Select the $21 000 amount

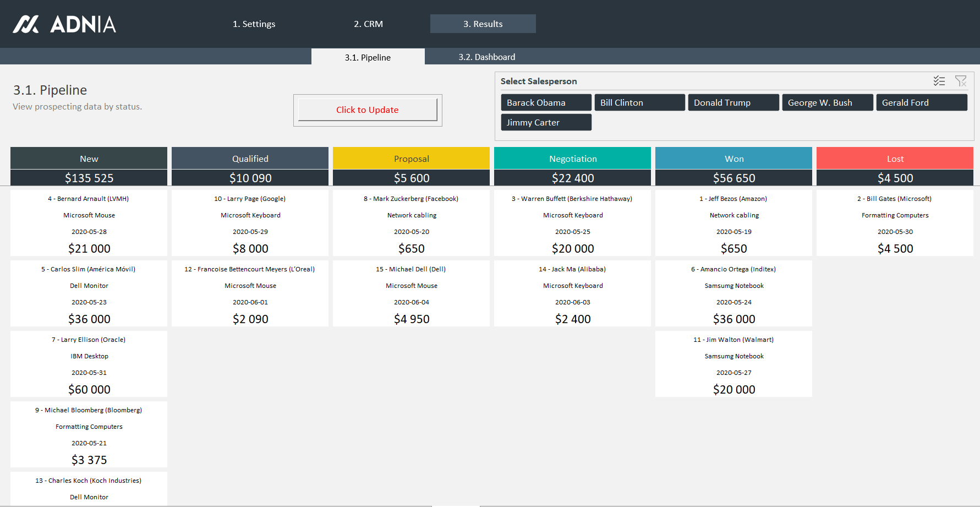coord(89,248)
